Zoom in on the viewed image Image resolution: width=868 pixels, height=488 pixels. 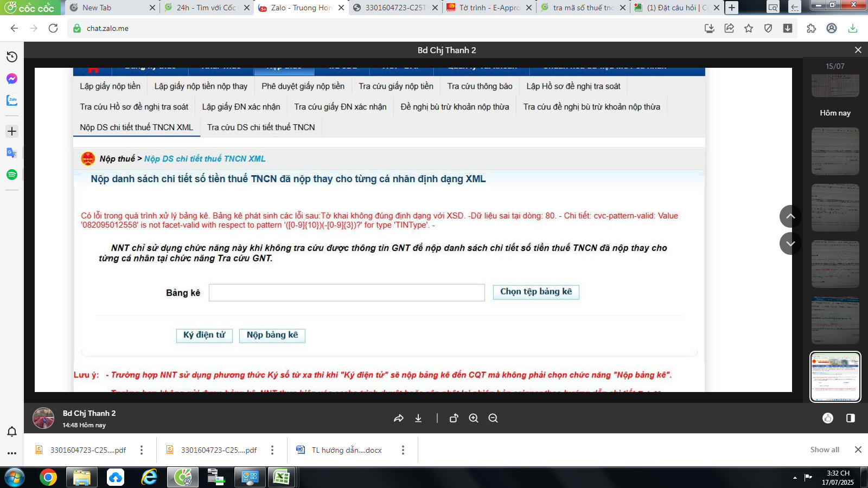click(474, 418)
